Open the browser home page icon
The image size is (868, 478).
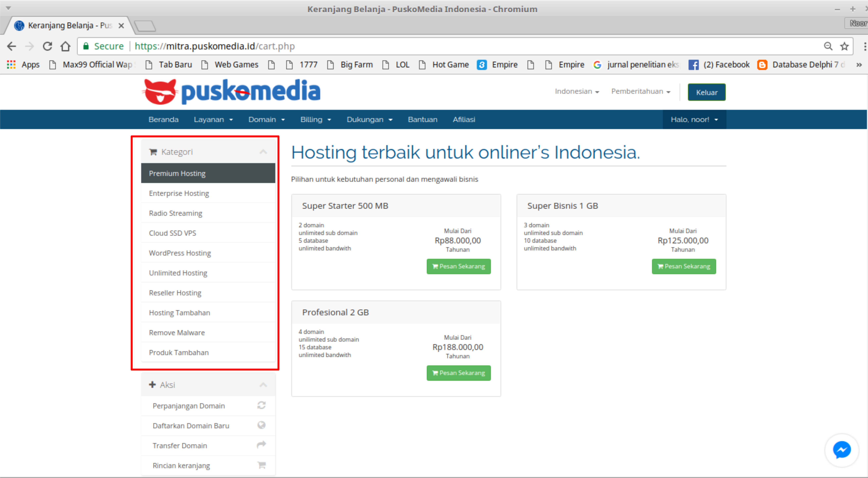(65, 46)
